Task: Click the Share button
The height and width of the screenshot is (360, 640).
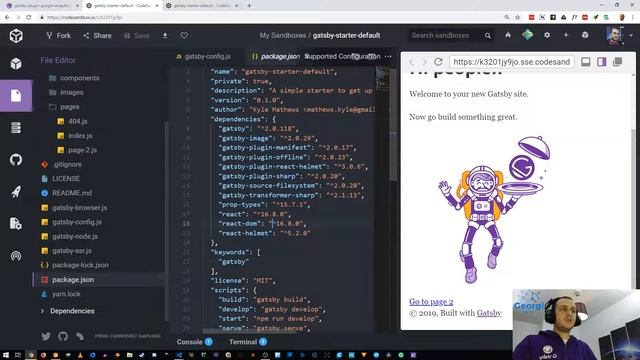Action: pyautogui.click(x=97, y=36)
